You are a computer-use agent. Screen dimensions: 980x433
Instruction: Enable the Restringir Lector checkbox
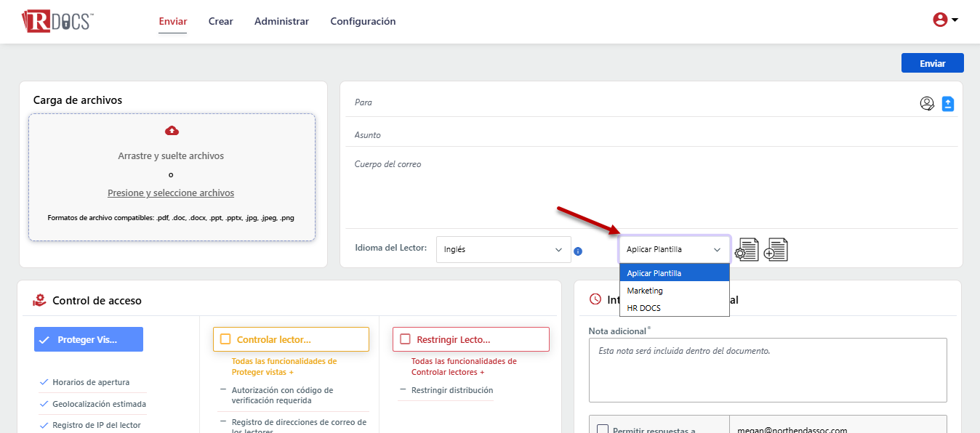[x=405, y=339]
